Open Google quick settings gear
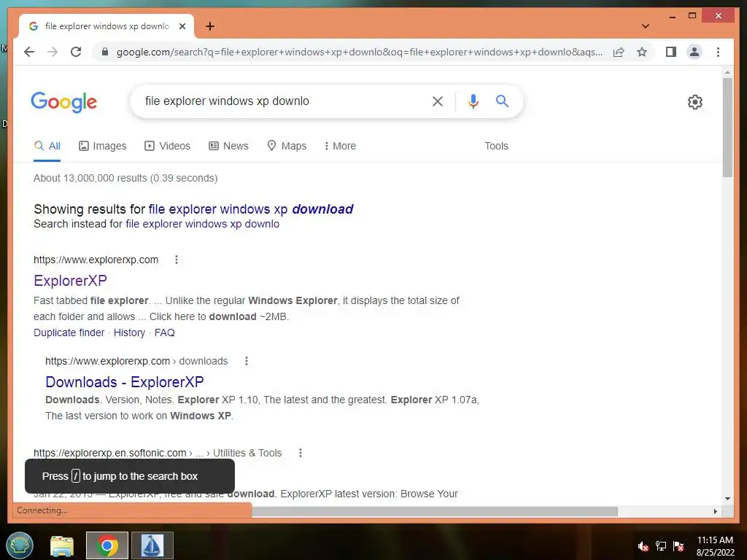Viewport: 747px width, 560px height. (x=694, y=102)
